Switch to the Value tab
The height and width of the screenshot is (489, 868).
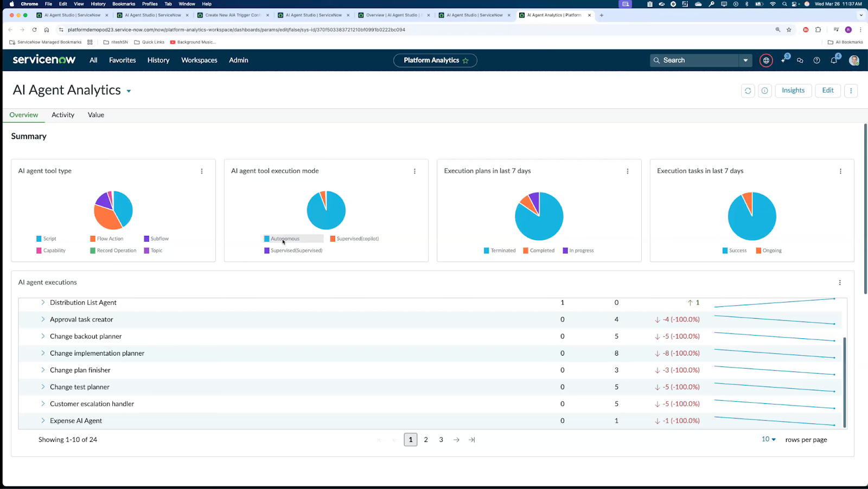[96, 115]
